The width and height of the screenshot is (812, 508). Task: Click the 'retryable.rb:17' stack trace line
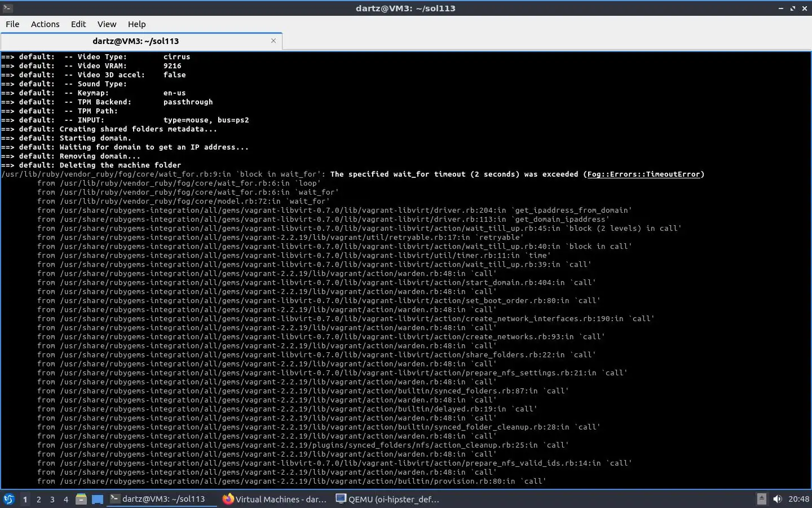[x=280, y=238]
